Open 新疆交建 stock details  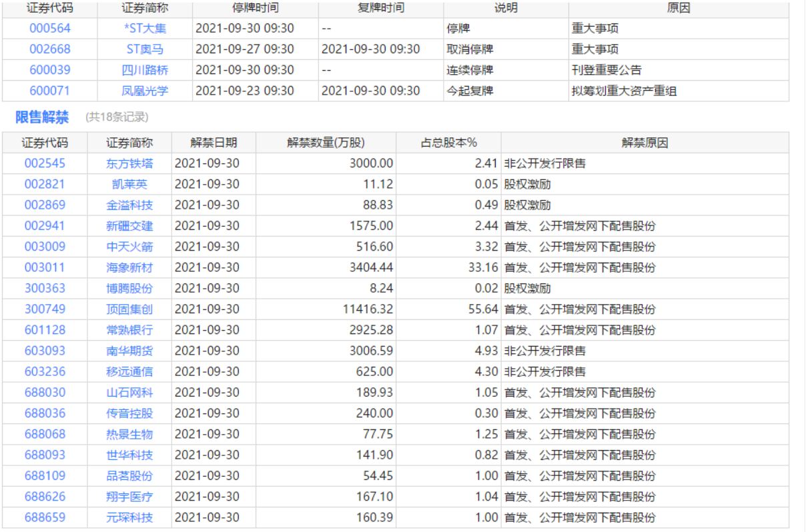click(x=129, y=226)
